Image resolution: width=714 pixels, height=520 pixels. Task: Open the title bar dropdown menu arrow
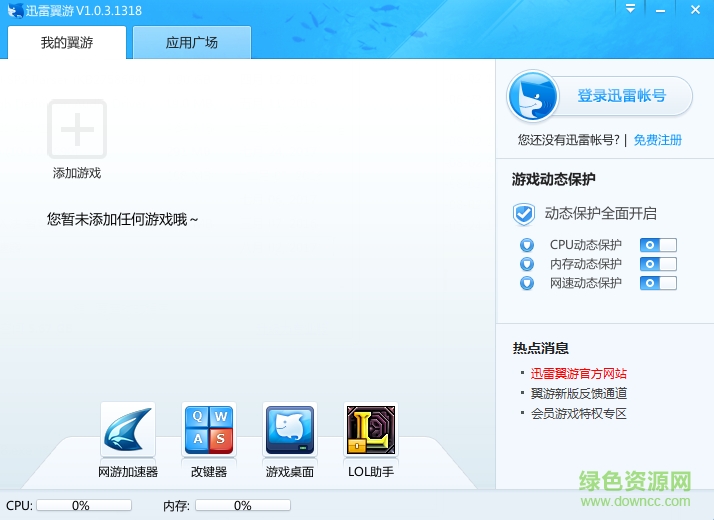[630, 9]
